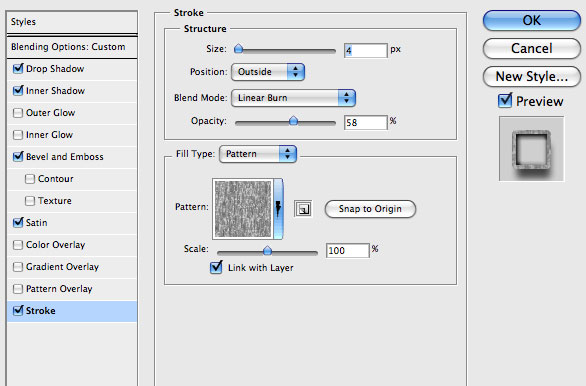The width and height of the screenshot is (586, 386).
Task: Click the New Style... button
Action: coord(531,77)
